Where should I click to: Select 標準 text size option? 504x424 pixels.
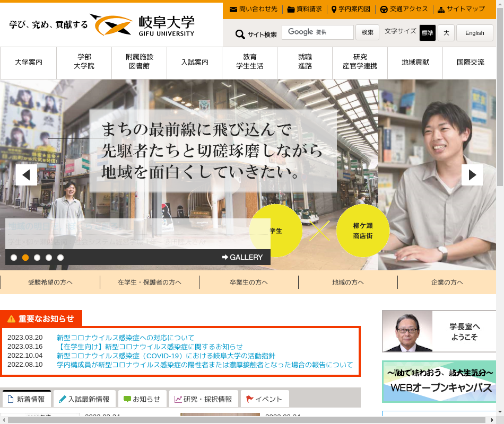coord(427,33)
